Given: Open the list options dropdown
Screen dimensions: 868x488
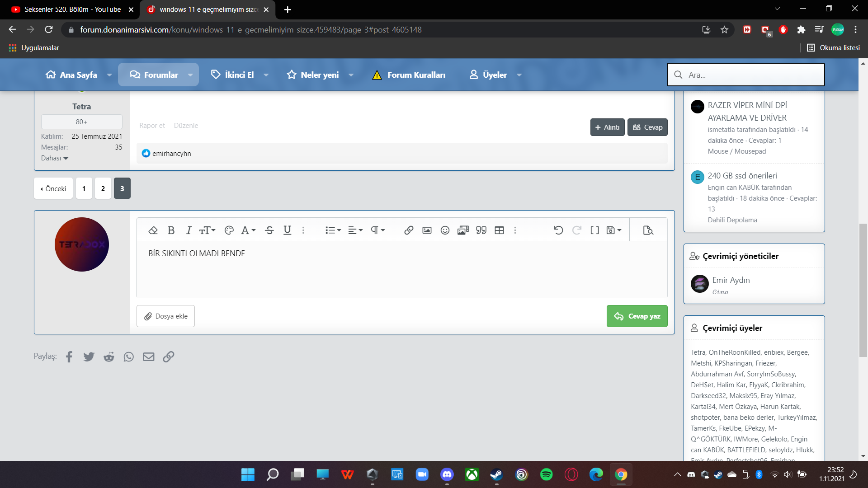Looking at the screenshot, I should pos(333,230).
